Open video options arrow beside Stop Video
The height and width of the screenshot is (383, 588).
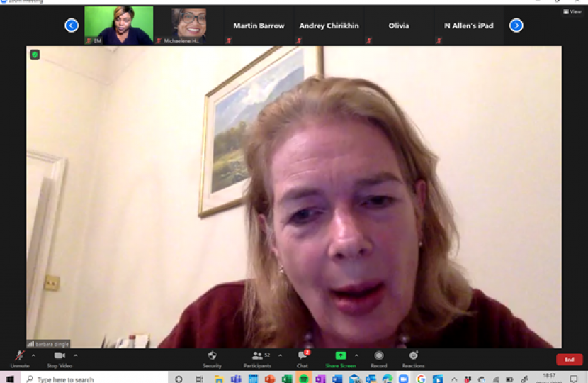pos(76,355)
